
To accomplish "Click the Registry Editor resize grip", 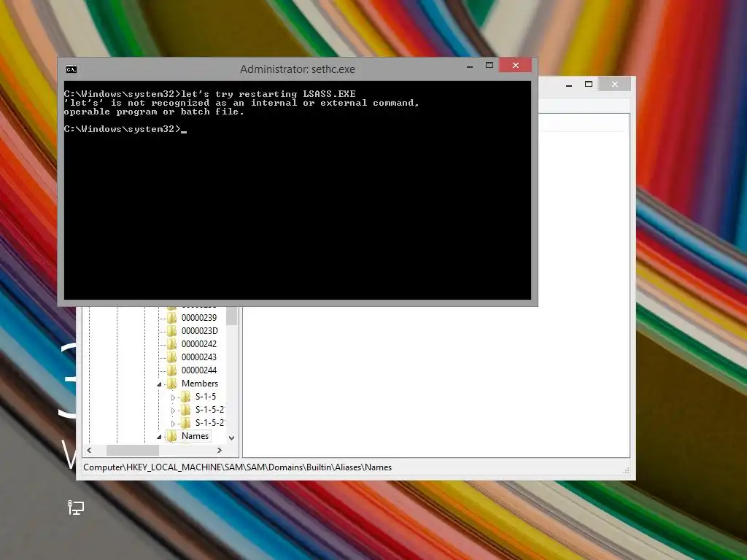I will [x=626, y=471].
